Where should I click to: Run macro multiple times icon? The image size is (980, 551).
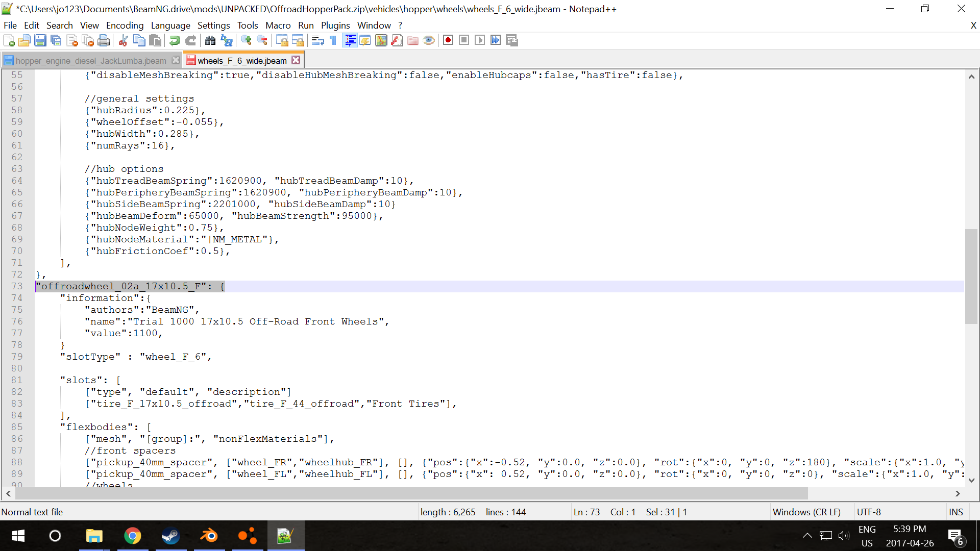(x=496, y=40)
